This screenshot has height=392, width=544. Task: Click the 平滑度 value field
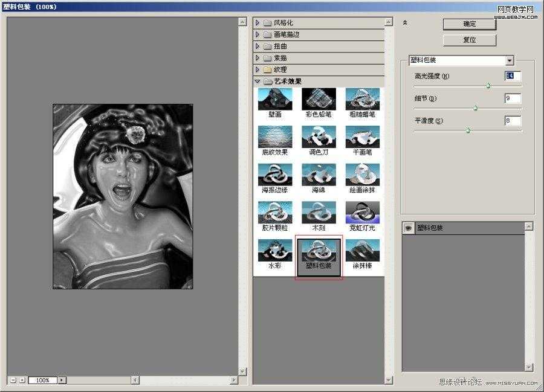click(513, 121)
